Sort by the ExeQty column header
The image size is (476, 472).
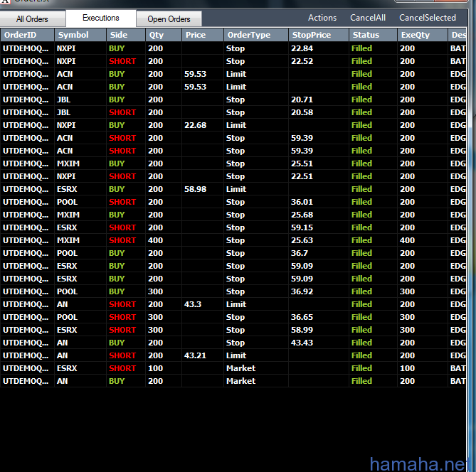pos(422,35)
